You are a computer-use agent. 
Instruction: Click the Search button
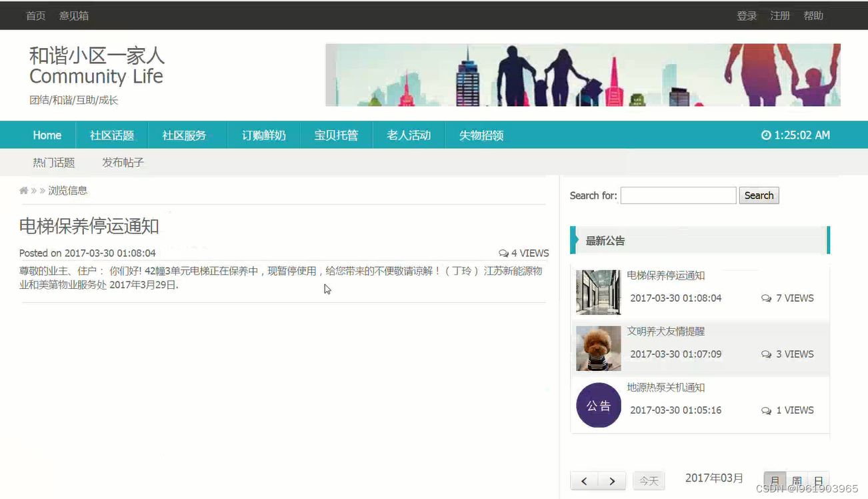[x=759, y=195]
